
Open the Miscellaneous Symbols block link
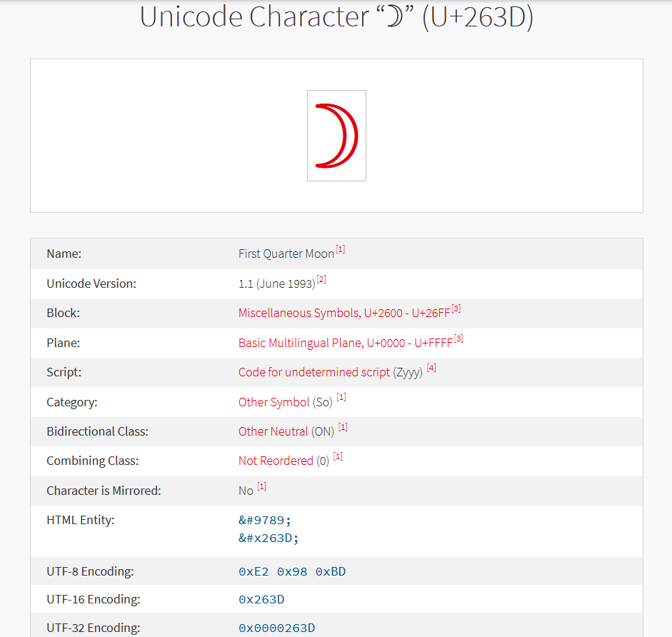344,313
